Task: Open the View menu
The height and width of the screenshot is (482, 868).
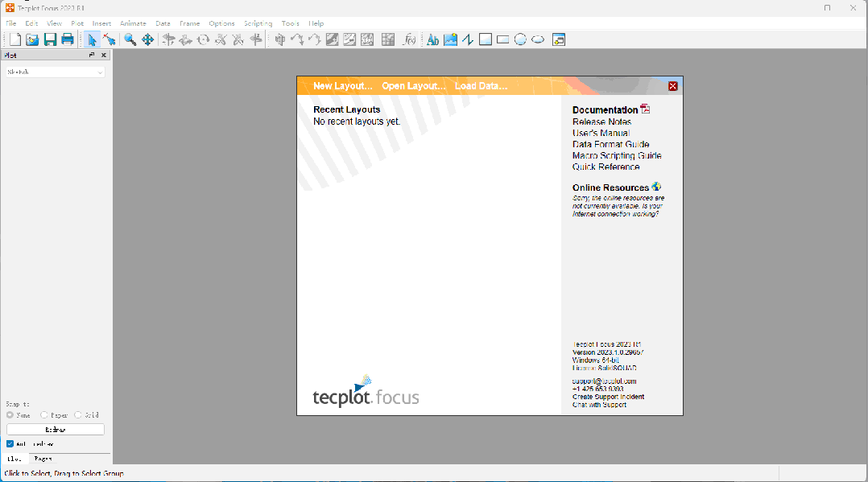Action: click(54, 23)
